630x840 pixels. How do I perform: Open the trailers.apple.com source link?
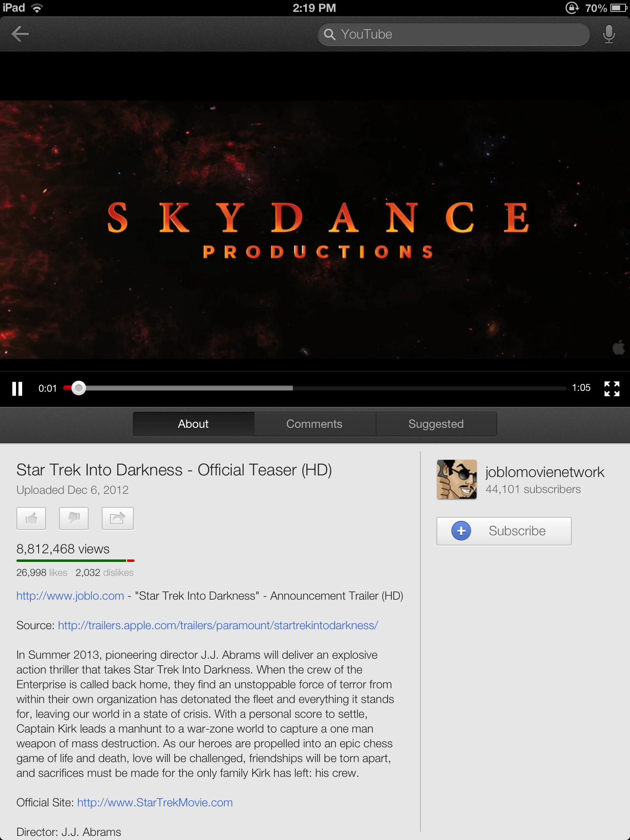pyautogui.click(x=218, y=625)
